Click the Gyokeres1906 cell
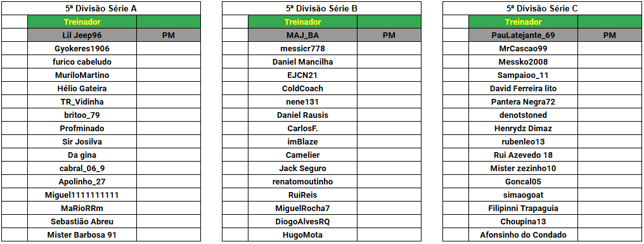644x244 pixels. 82,48
